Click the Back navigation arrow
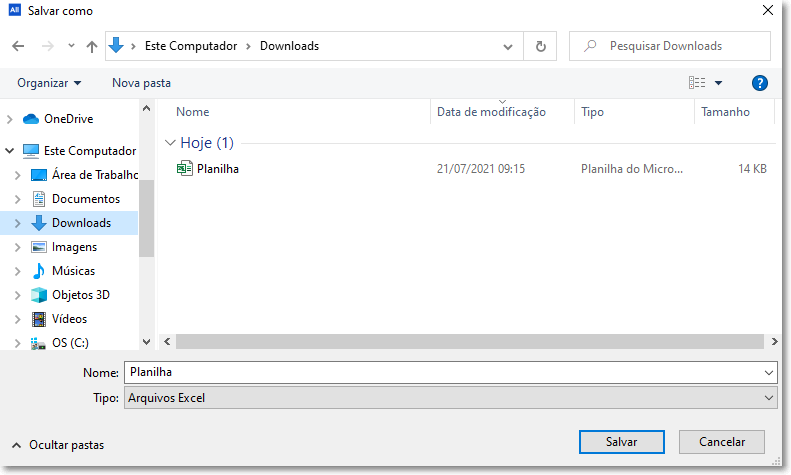 (x=18, y=46)
